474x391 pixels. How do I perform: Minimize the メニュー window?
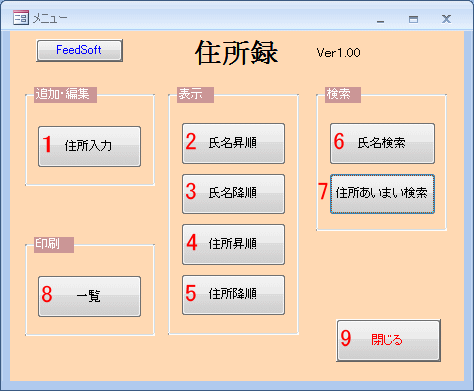click(x=380, y=20)
